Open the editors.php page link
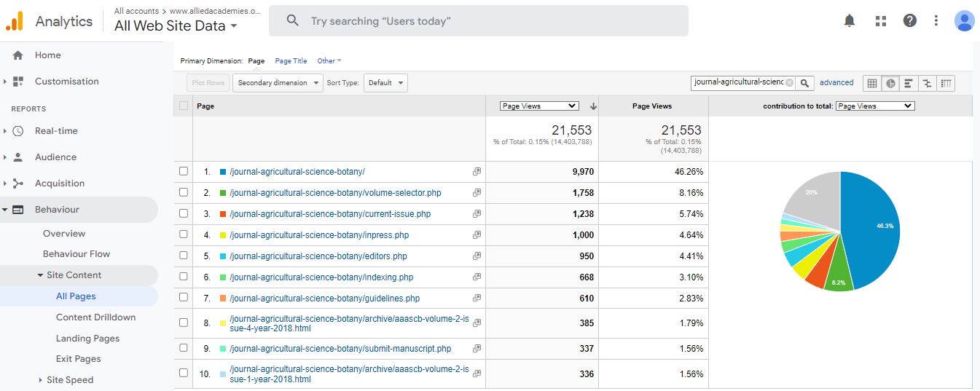The image size is (980, 391). pos(318,256)
